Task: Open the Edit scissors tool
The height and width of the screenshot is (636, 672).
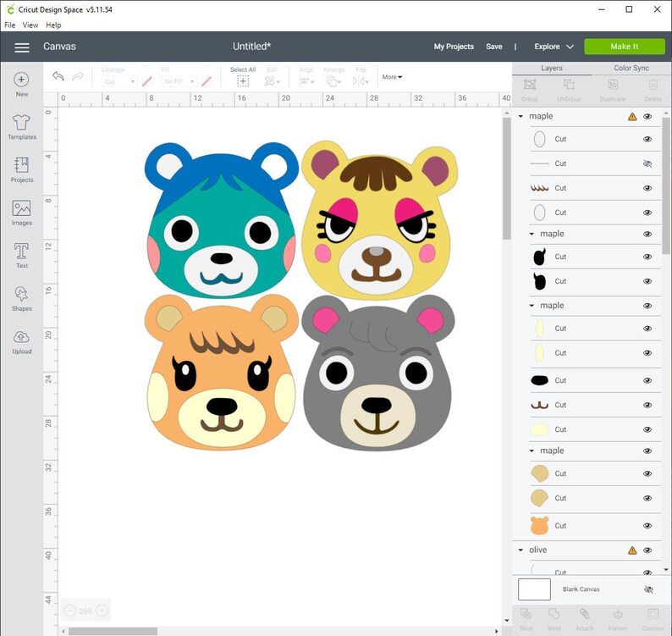Action: 272,80
